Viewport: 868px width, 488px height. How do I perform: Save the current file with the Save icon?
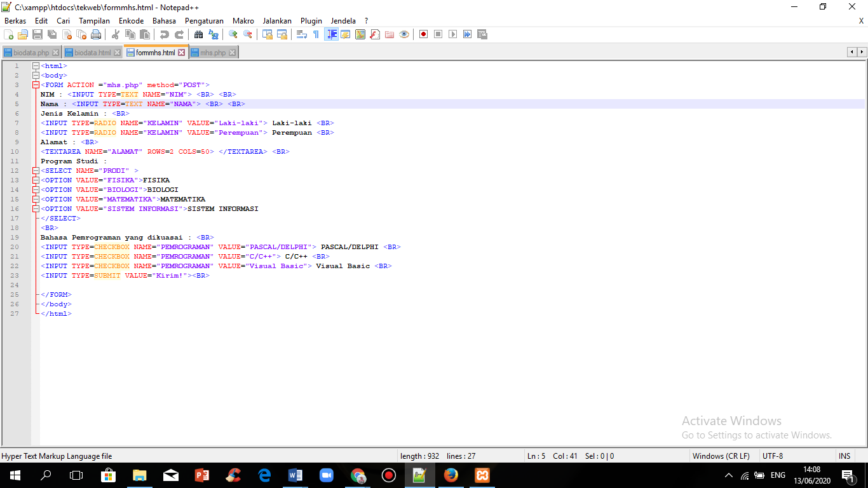tap(37, 34)
